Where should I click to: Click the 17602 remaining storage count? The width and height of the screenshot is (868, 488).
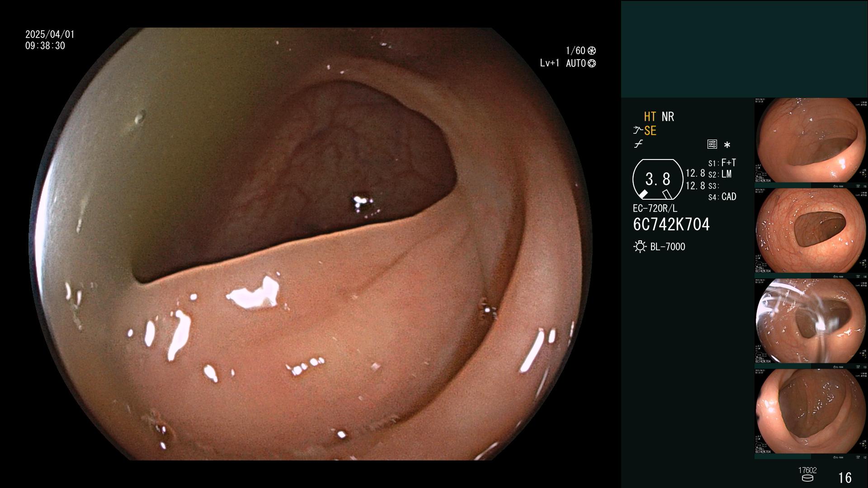pyautogui.click(x=807, y=470)
